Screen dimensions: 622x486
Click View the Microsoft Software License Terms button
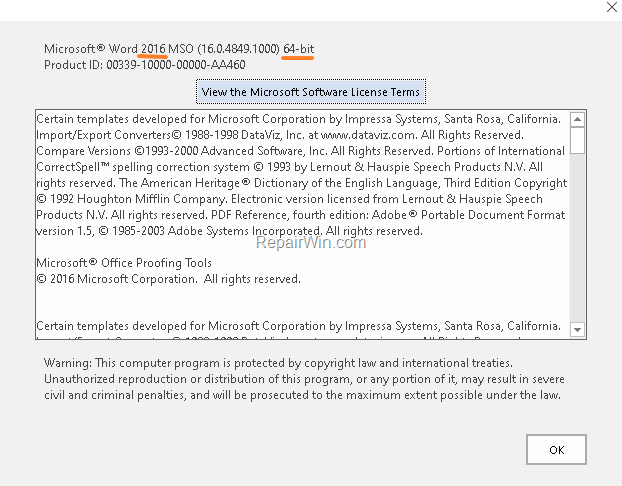click(311, 92)
